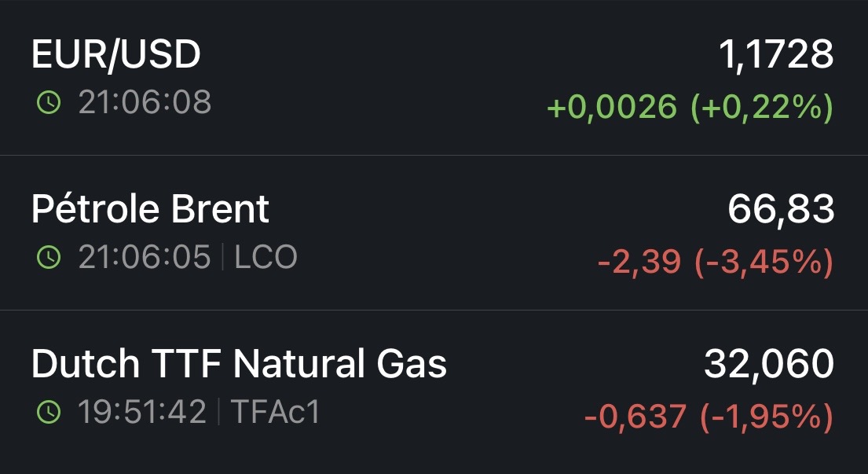The width and height of the screenshot is (868, 474).
Task: Click the (-3,45%) percentage change
Action: pyautogui.click(x=763, y=263)
